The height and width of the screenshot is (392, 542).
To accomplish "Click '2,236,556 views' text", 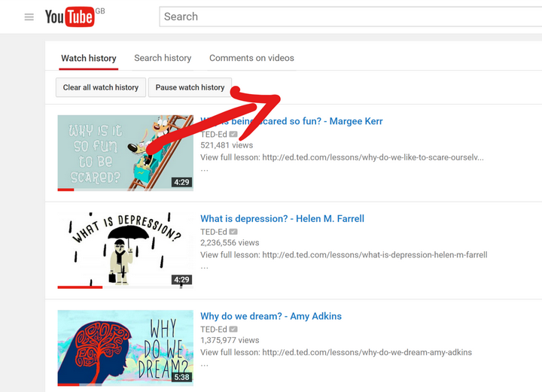I will click(230, 243).
